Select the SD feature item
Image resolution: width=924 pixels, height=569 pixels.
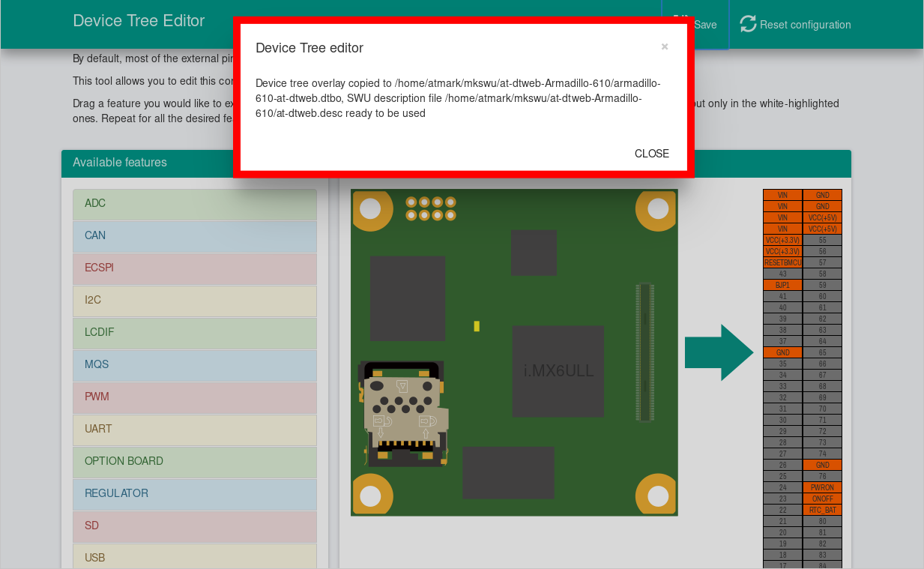pos(194,526)
